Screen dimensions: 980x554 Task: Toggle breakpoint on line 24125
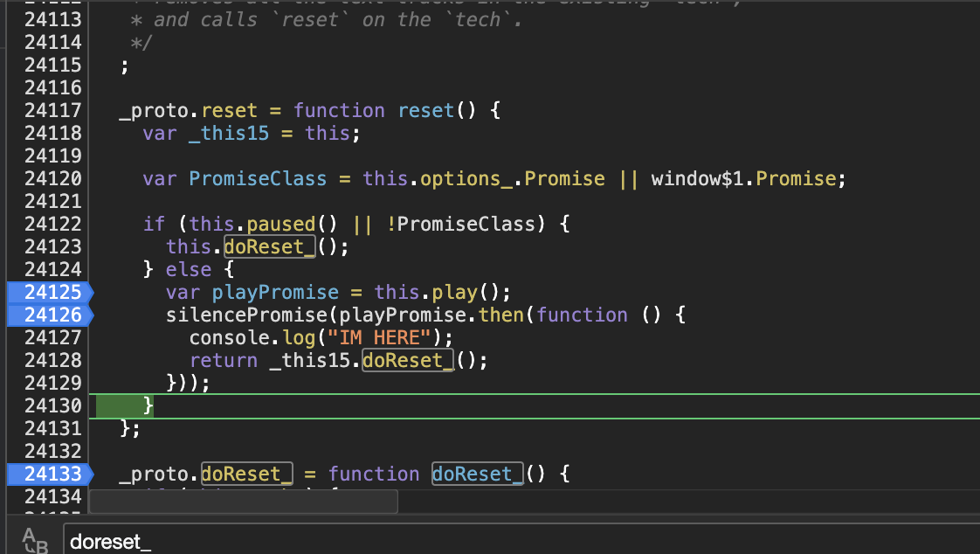(x=50, y=292)
